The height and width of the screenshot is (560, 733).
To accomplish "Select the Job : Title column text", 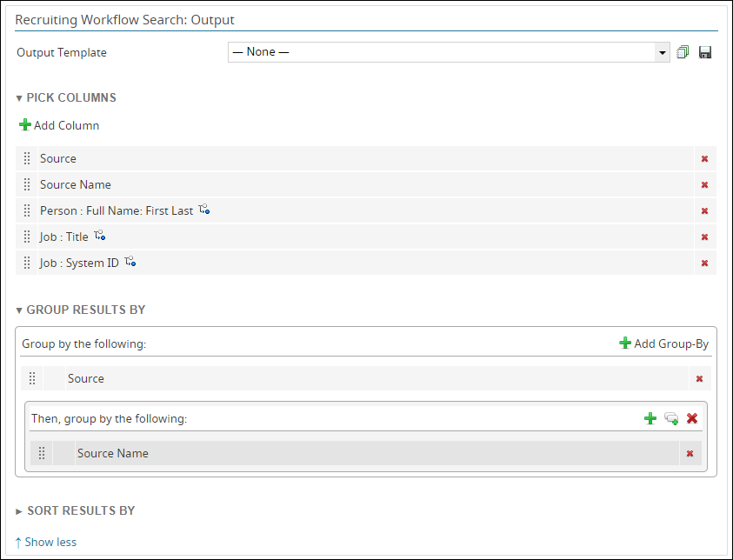I will [x=64, y=237].
